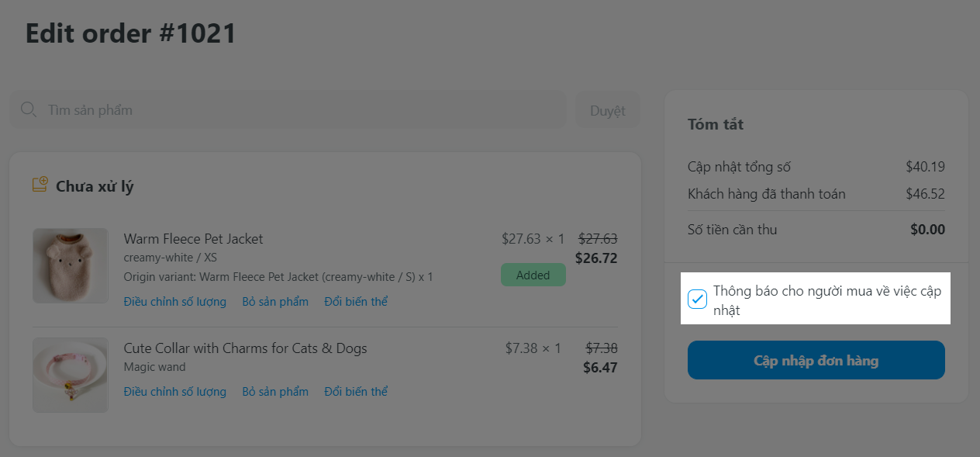
Task: Remove Warm Fleece Pet Jacket from order
Action: point(275,302)
